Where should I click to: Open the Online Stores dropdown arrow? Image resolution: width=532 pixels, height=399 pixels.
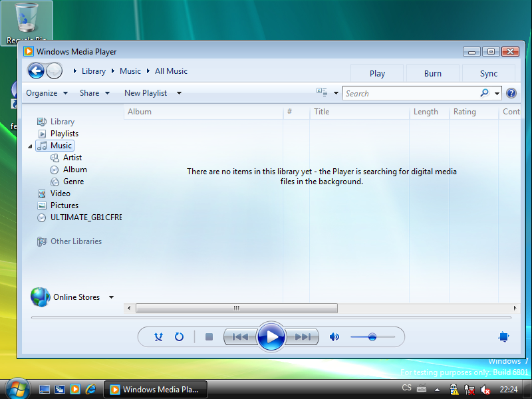coord(111,297)
